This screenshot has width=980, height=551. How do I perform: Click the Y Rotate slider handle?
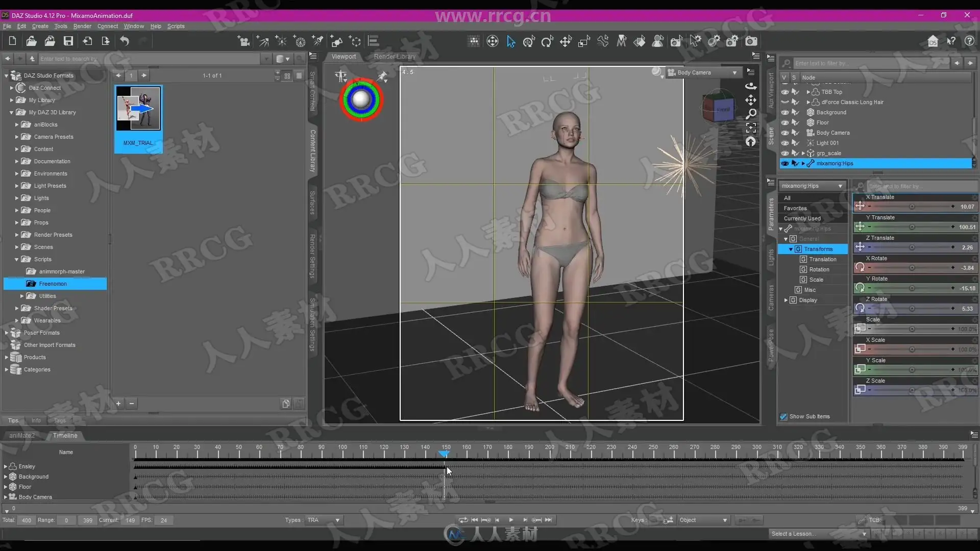912,288
